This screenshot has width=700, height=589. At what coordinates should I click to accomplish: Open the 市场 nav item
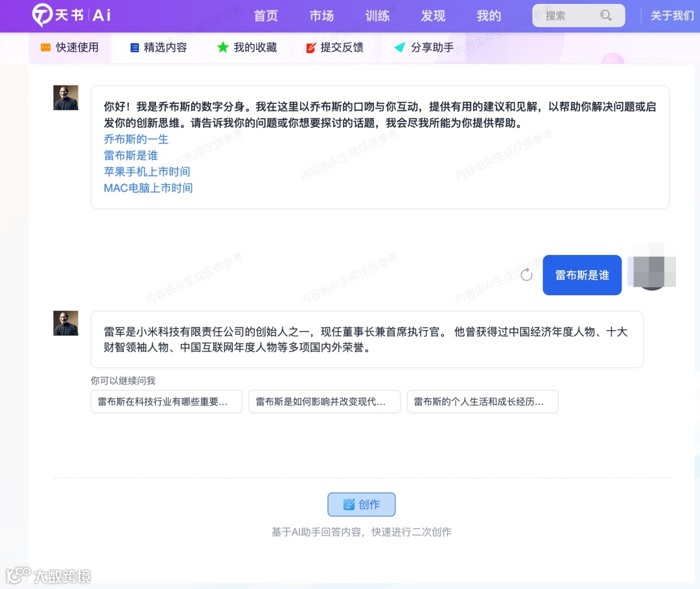[x=322, y=16]
